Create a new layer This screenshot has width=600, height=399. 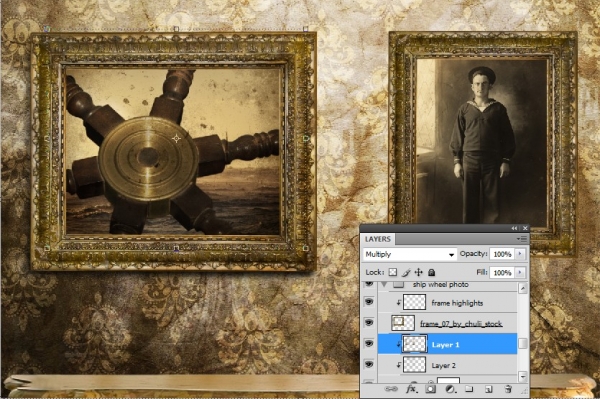coord(489,389)
